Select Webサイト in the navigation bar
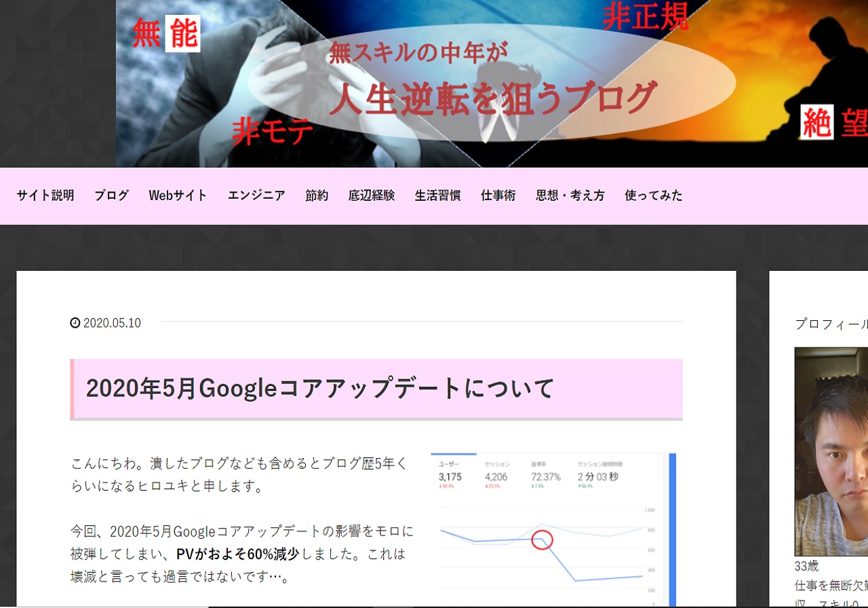This screenshot has height=608, width=868. click(x=178, y=195)
